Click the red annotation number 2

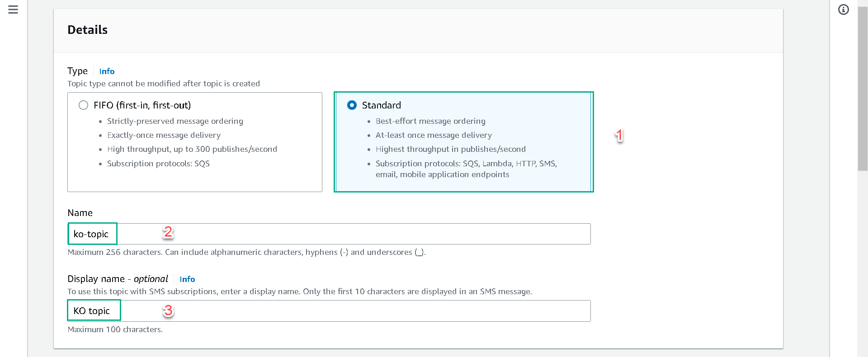(x=168, y=232)
